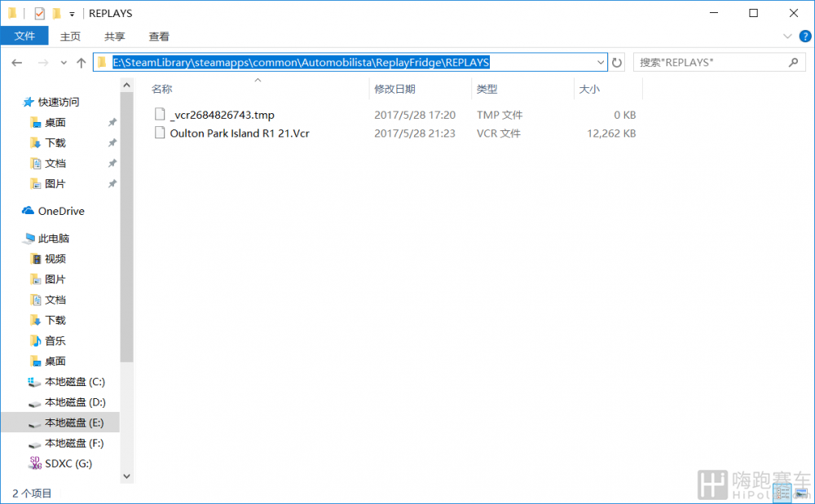The width and height of the screenshot is (815, 504).
Task: Click the quick access New Folder icon
Action: [57, 14]
